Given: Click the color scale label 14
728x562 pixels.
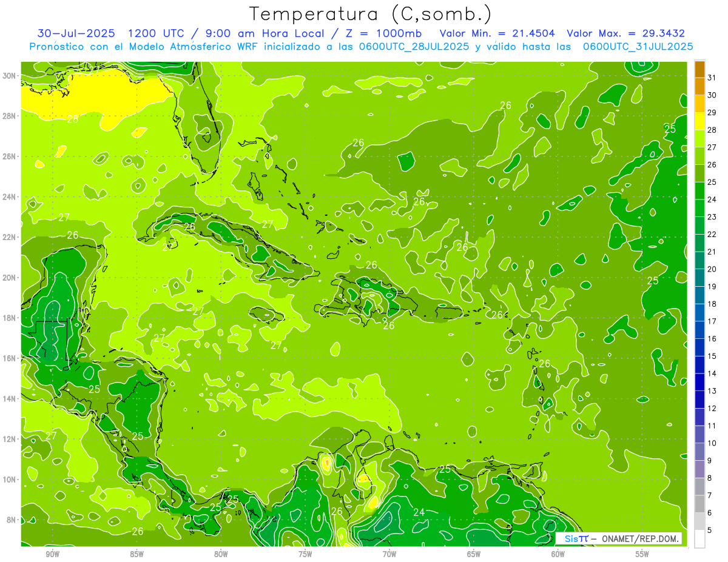Looking at the screenshot, I should 712,373.
